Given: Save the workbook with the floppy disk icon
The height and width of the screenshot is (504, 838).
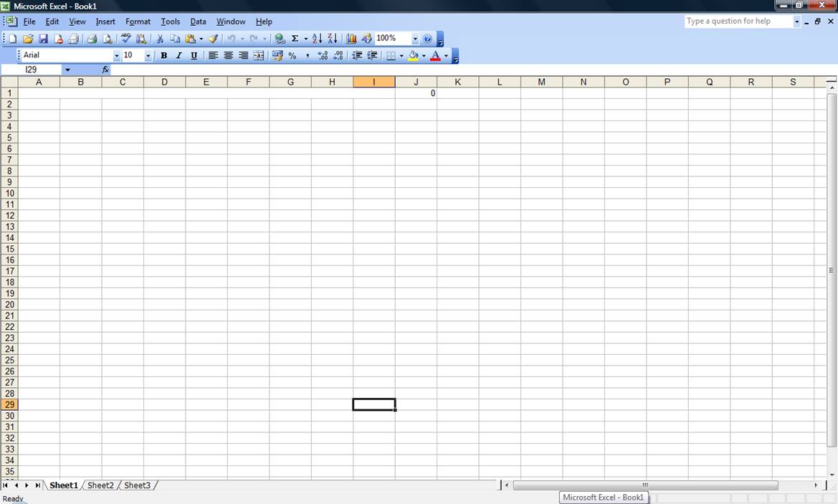Looking at the screenshot, I should 43,39.
